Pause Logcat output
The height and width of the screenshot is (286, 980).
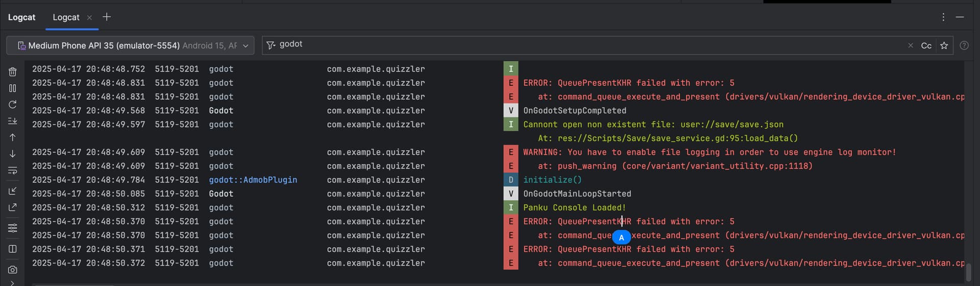coord(13,88)
